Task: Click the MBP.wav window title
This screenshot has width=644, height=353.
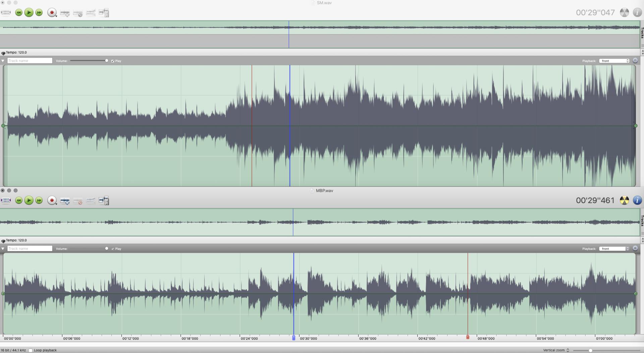Action: (324, 190)
